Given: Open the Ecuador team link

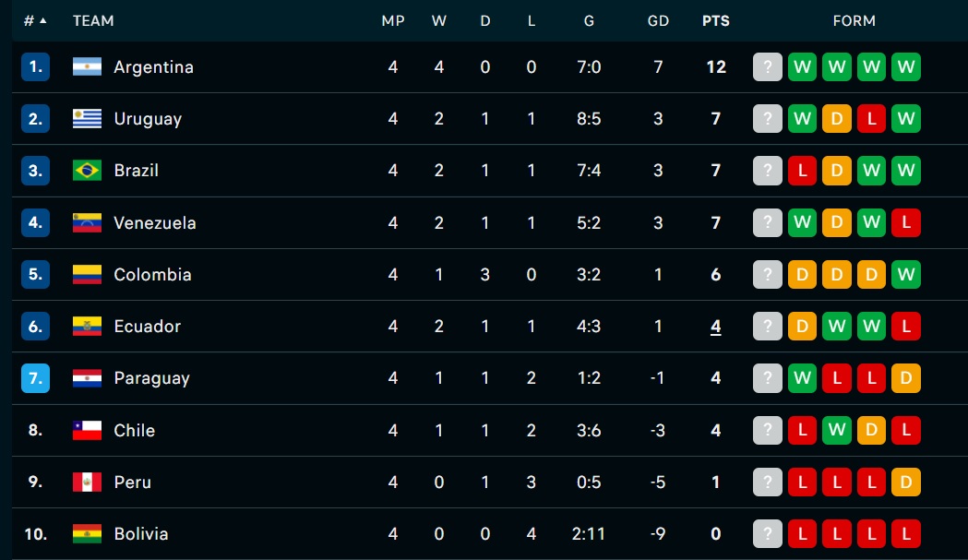Looking at the screenshot, I should coord(147,326).
